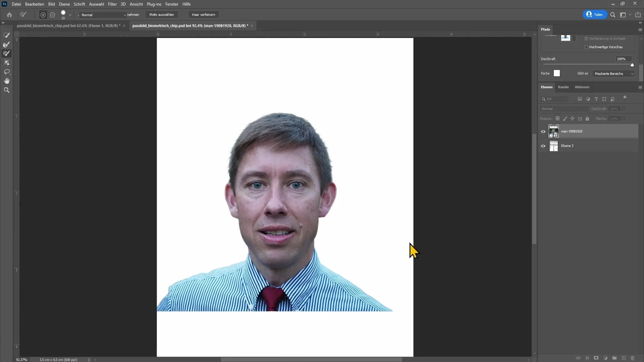Select the Ebene 3 layer thumbnail

coord(554,146)
